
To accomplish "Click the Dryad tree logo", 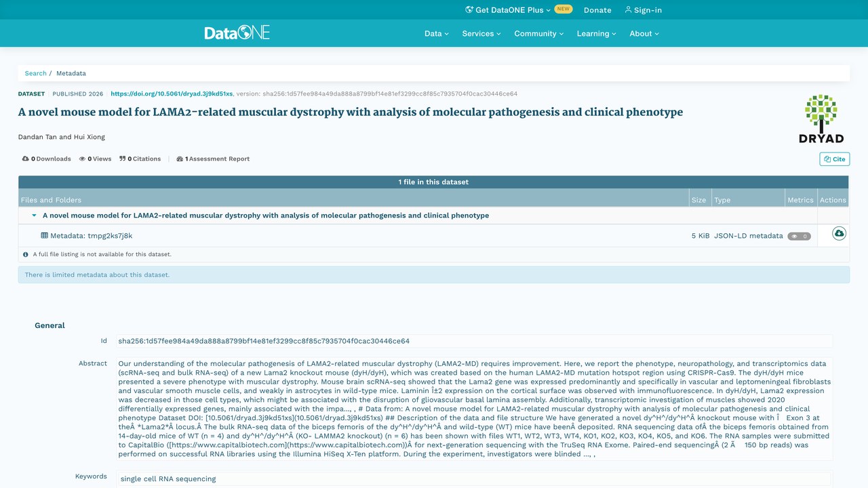I will pos(821,119).
